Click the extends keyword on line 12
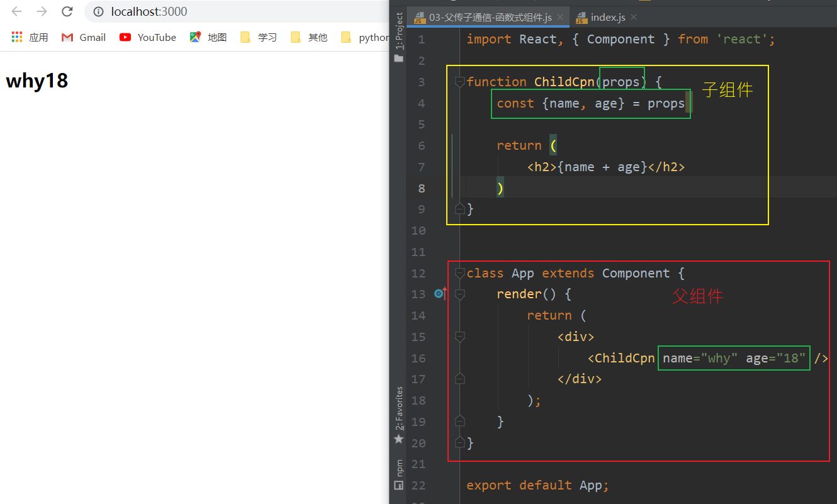The width and height of the screenshot is (837, 504). (568, 273)
